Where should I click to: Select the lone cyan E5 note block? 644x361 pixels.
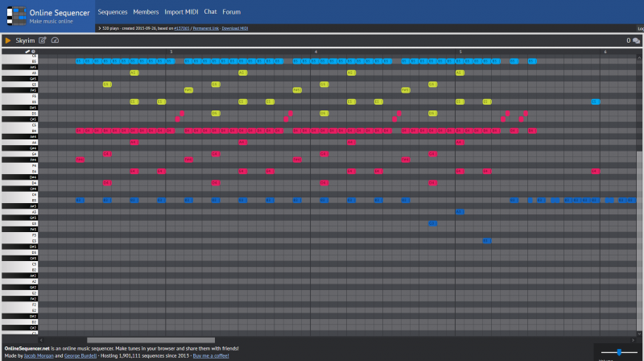click(596, 102)
